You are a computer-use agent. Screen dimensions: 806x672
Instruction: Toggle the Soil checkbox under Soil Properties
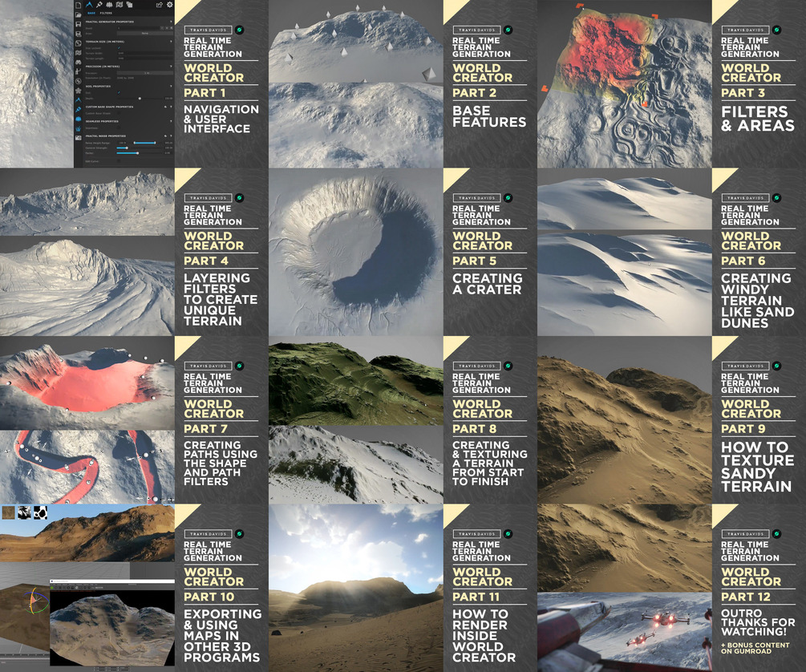click(119, 92)
